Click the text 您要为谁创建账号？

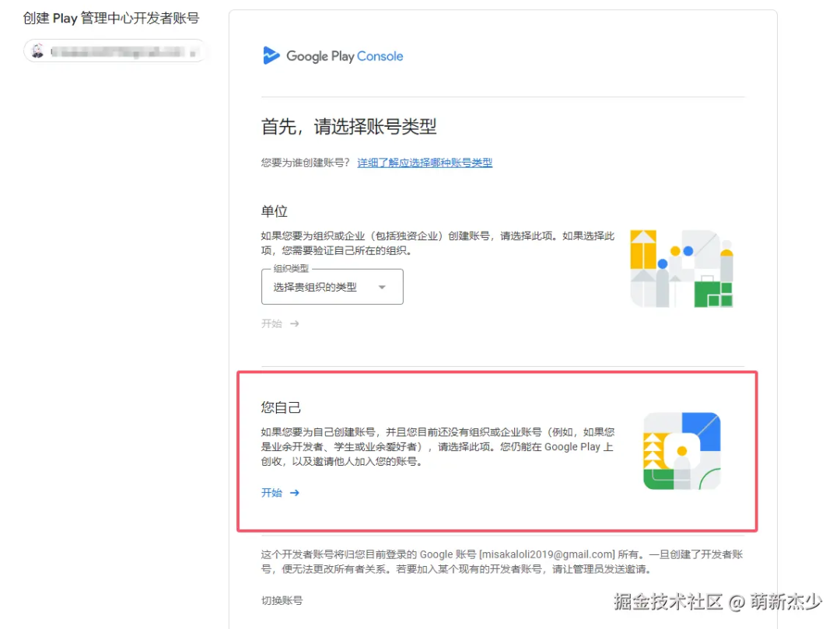(306, 162)
